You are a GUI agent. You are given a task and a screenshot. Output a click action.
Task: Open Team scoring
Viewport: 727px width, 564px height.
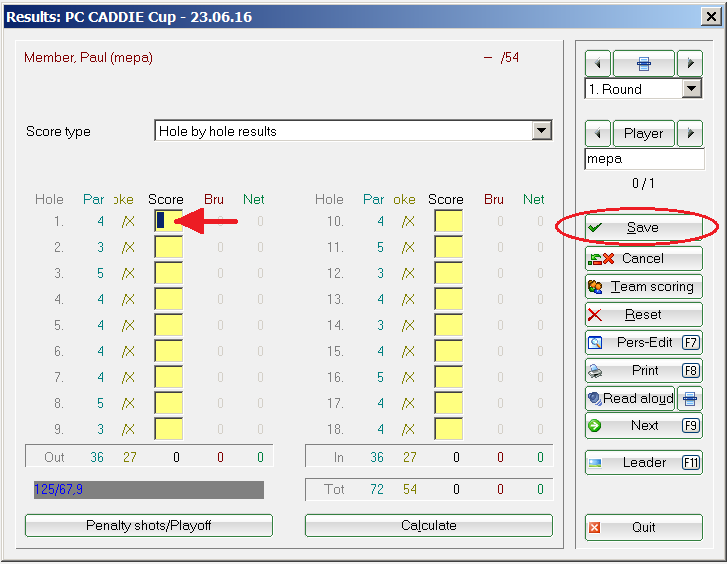[x=644, y=287]
